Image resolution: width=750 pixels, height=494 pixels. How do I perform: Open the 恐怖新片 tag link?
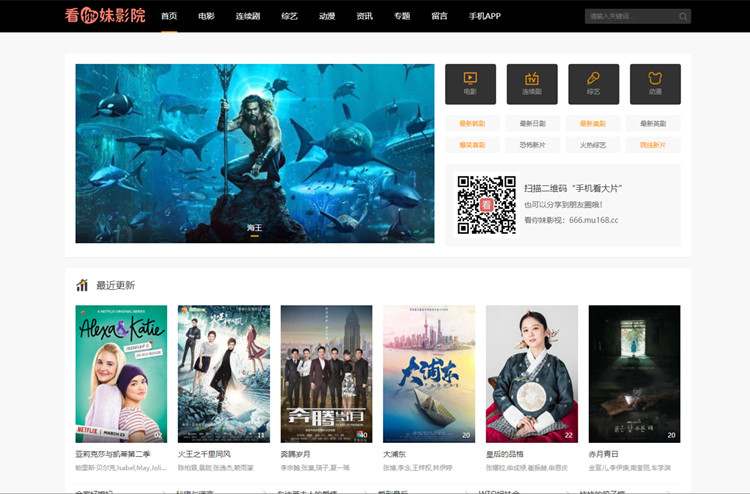point(532,145)
